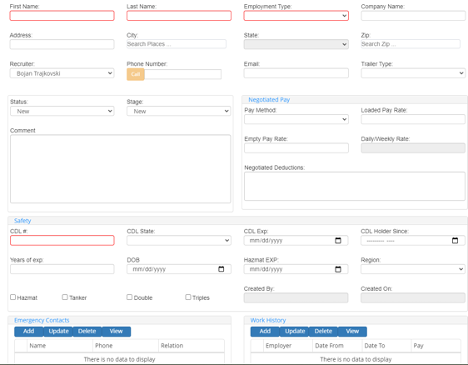Click the Last Name field

[x=179, y=16]
